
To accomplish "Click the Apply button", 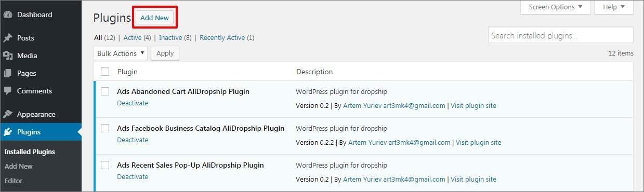I will 165,53.
